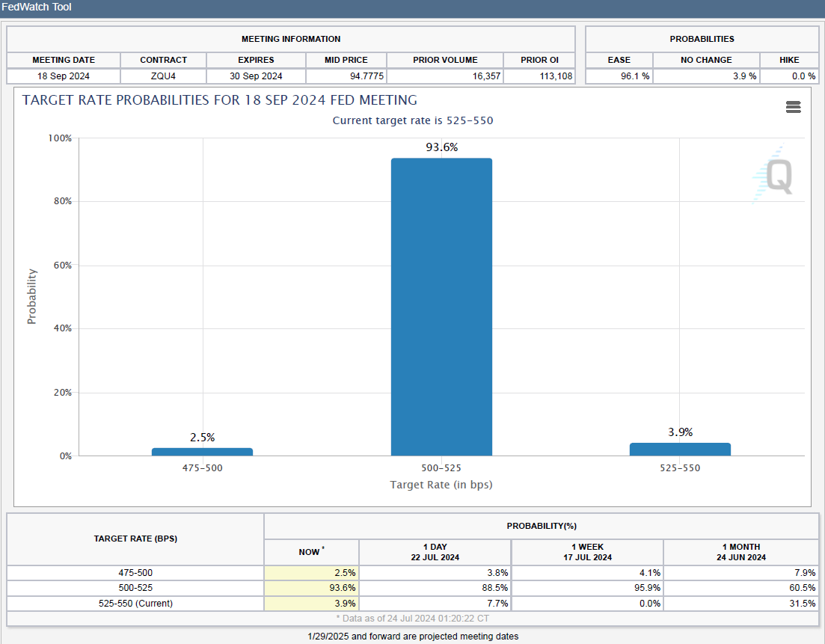Click the 1 month 31.5% cell
The image size is (825, 644).
(740, 603)
